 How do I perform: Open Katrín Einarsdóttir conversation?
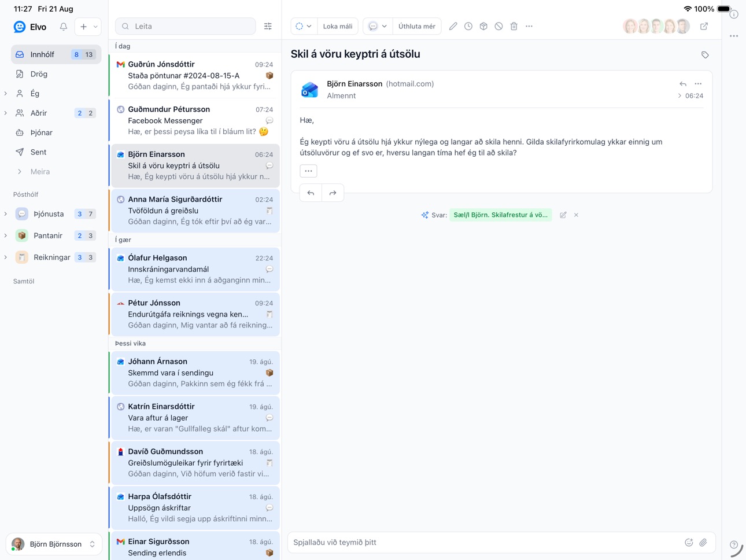(x=195, y=418)
